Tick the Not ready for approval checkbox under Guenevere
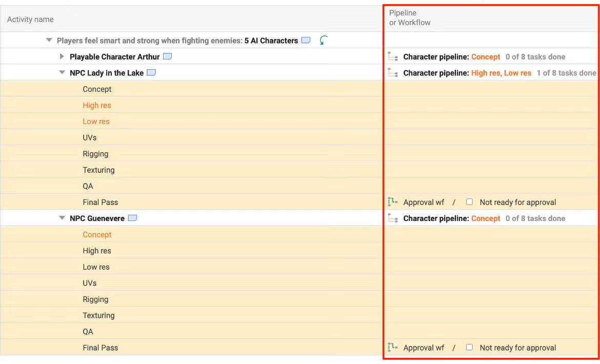The height and width of the screenshot is (364, 600). pos(470,347)
